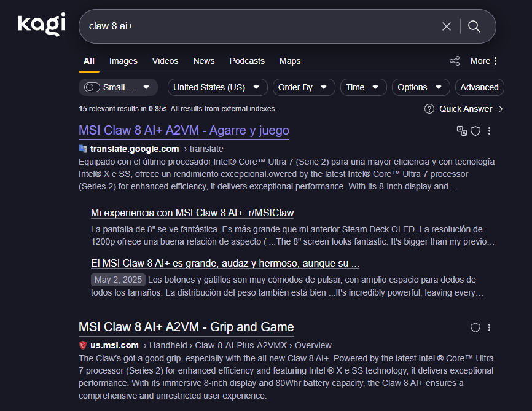Expand the United States (US) region dropdown
532x411 pixels.
click(217, 87)
